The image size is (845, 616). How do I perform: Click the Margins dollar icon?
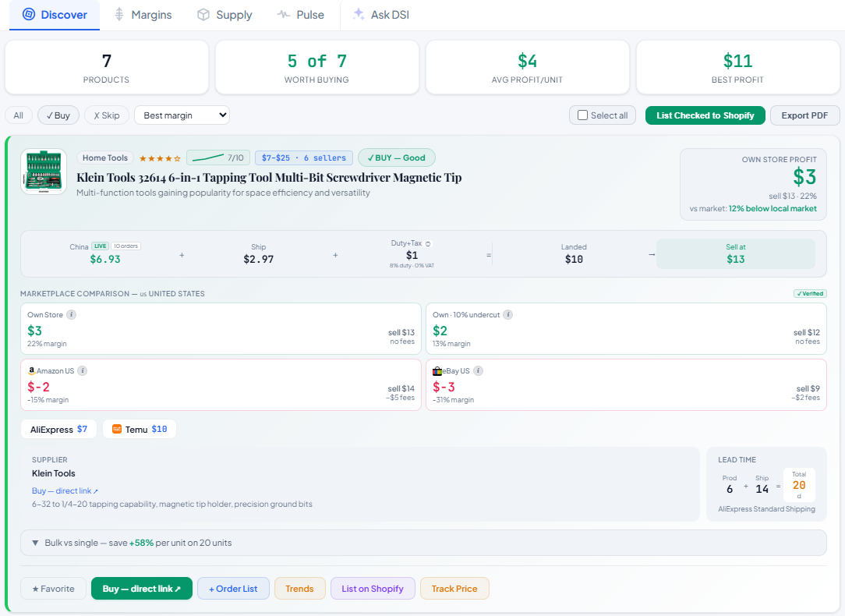(x=119, y=15)
